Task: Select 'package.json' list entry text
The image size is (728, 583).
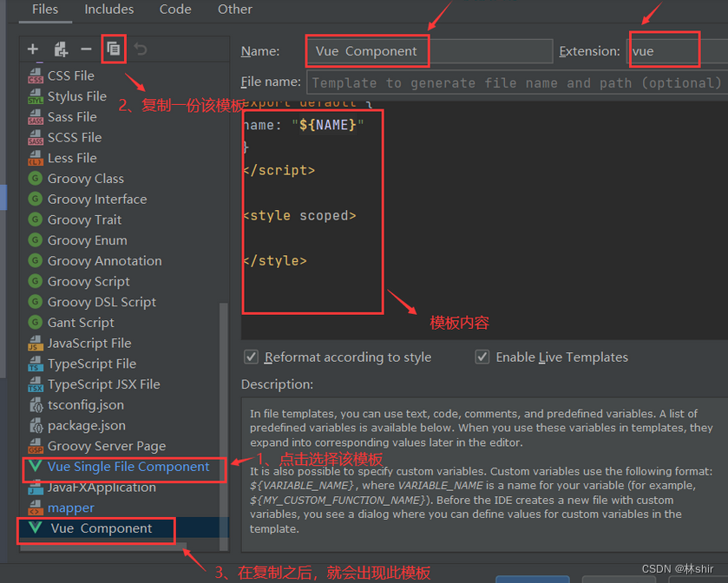Action: pyautogui.click(x=87, y=426)
